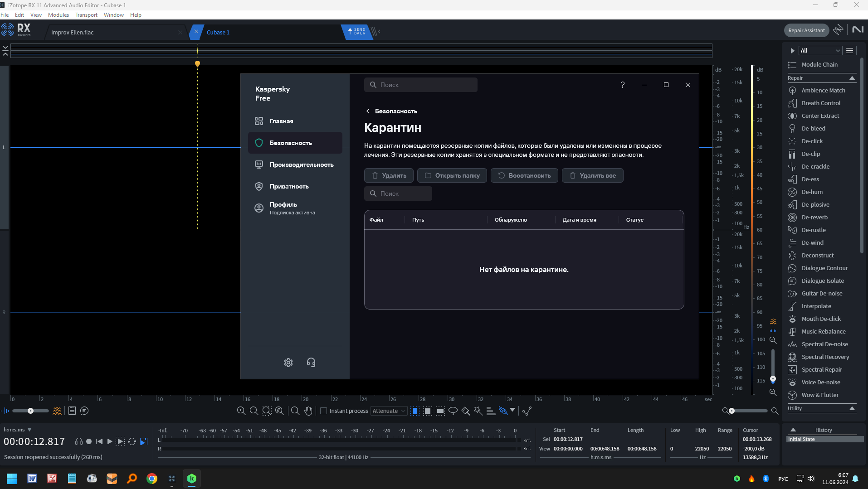Collapse the Repair modules section
Screen dimensions: 868x489
coord(852,78)
